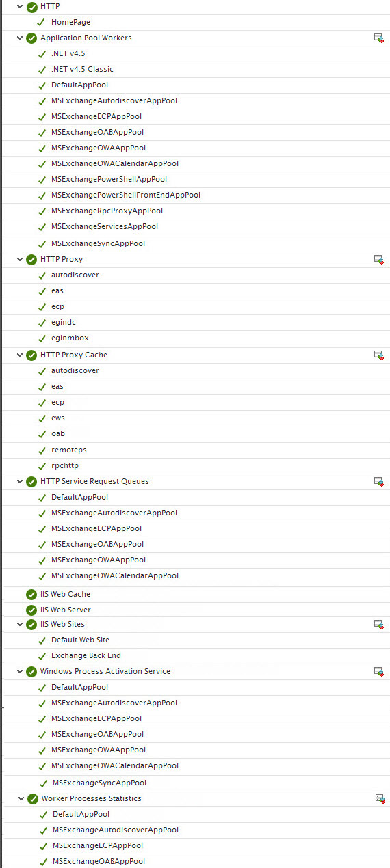Click the green status icon beside IIS Web Server
Image resolution: width=390 pixels, height=868 pixels.
coord(31,610)
